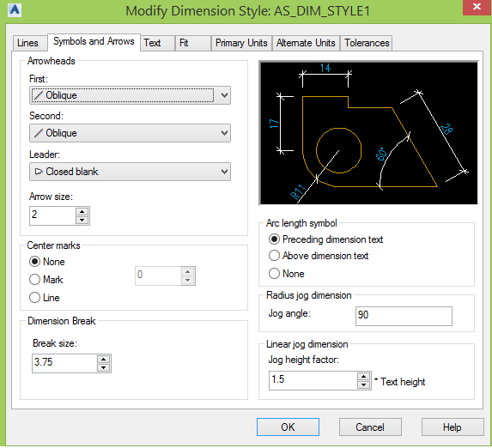
Task: Switch to the Lines tab
Action: click(27, 43)
